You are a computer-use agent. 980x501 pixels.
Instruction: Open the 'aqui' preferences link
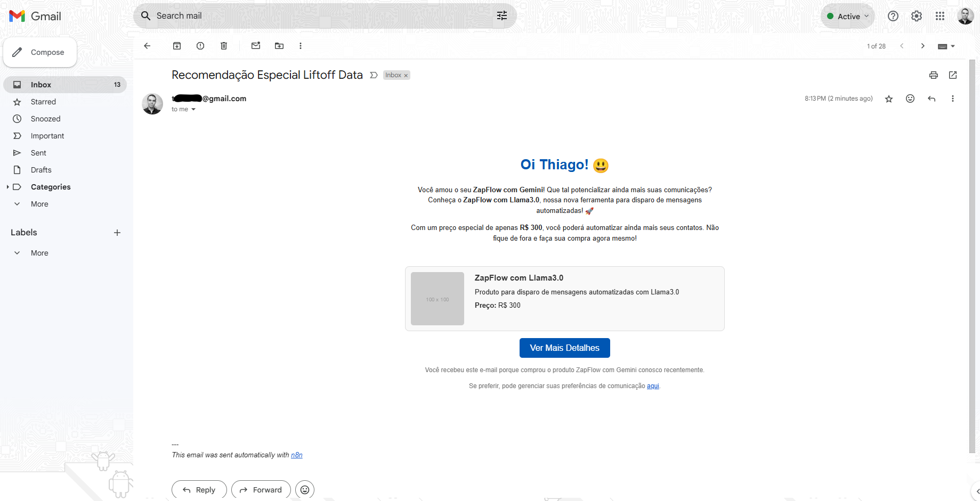[653, 386]
